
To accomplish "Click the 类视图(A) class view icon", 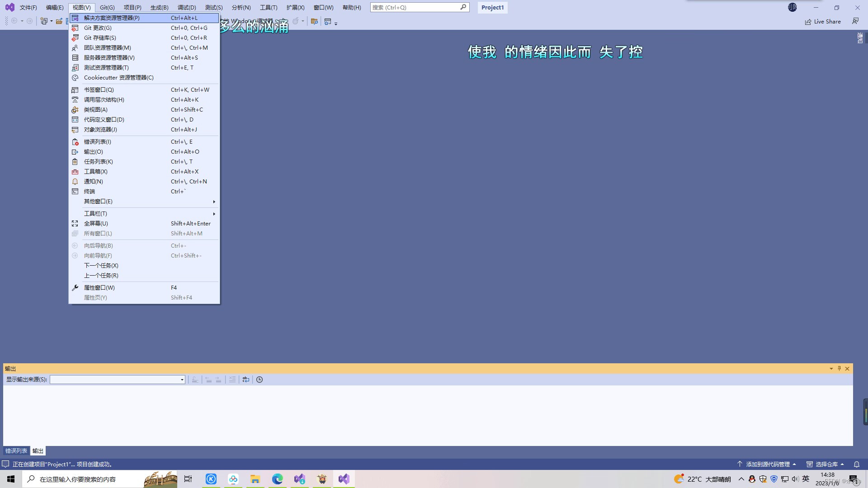I will tap(75, 110).
